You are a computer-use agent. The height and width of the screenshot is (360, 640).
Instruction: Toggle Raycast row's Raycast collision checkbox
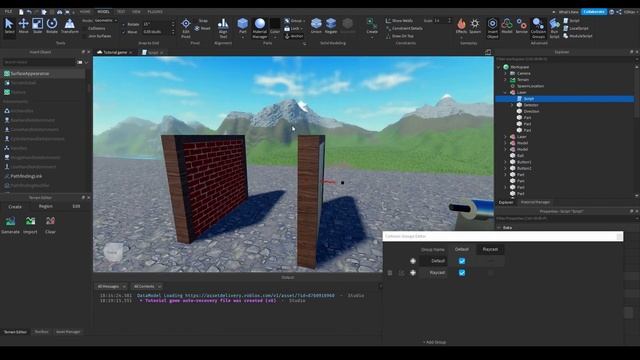491,273
